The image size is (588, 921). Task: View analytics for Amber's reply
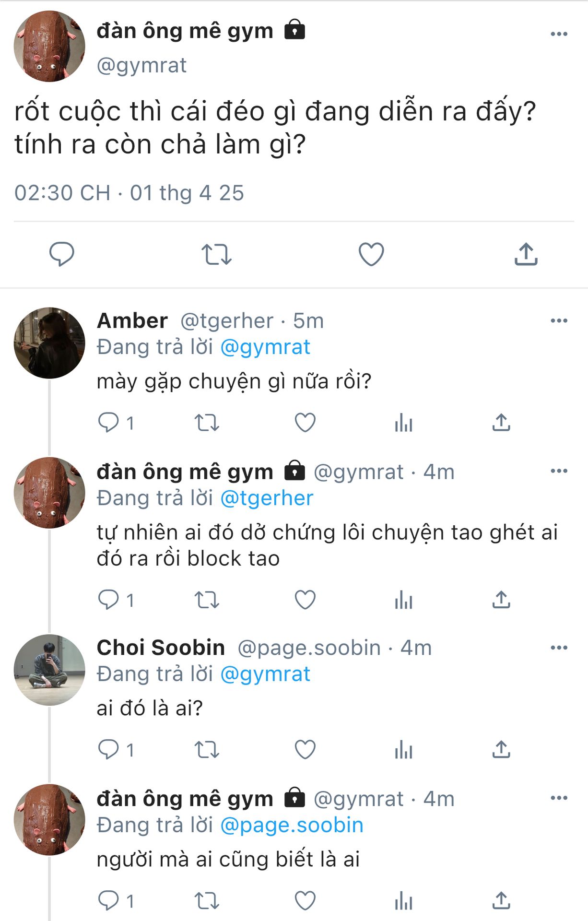point(403,423)
